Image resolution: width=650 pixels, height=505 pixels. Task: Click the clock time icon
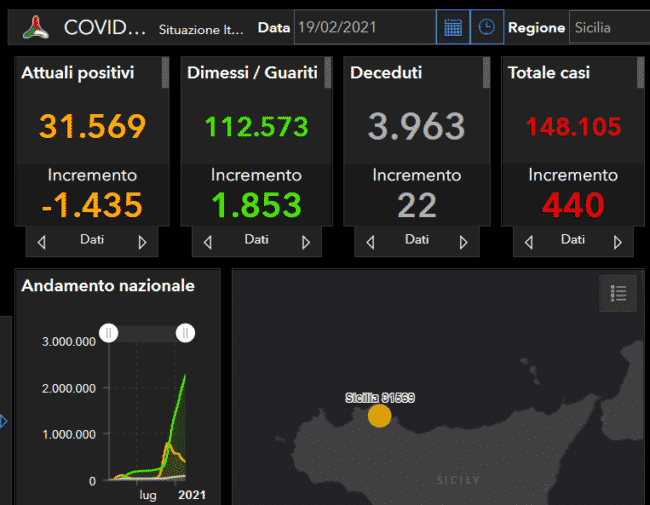486,27
